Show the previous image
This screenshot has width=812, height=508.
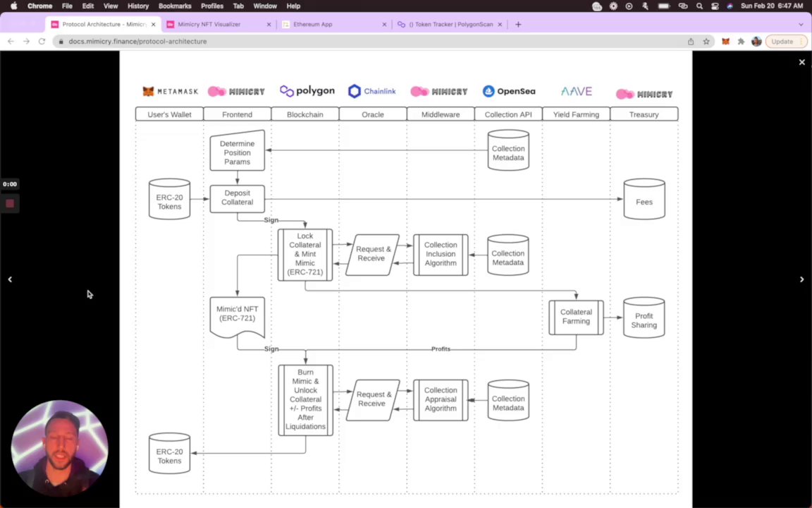click(x=10, y=279)
